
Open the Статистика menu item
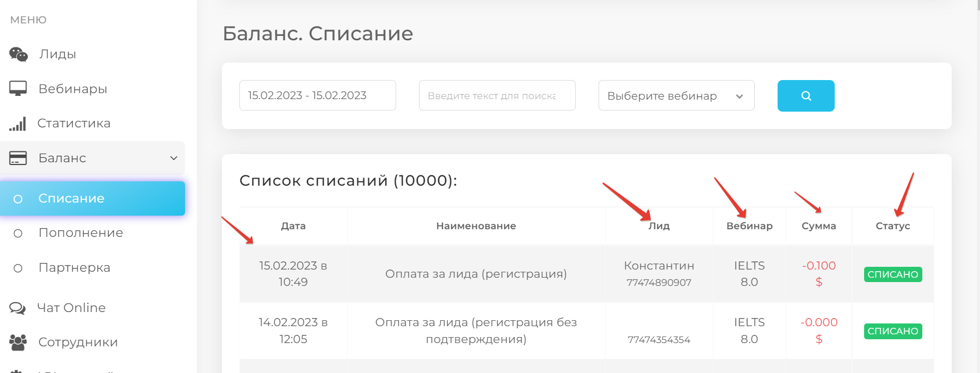pyautogui.click(x=74, y=124)
